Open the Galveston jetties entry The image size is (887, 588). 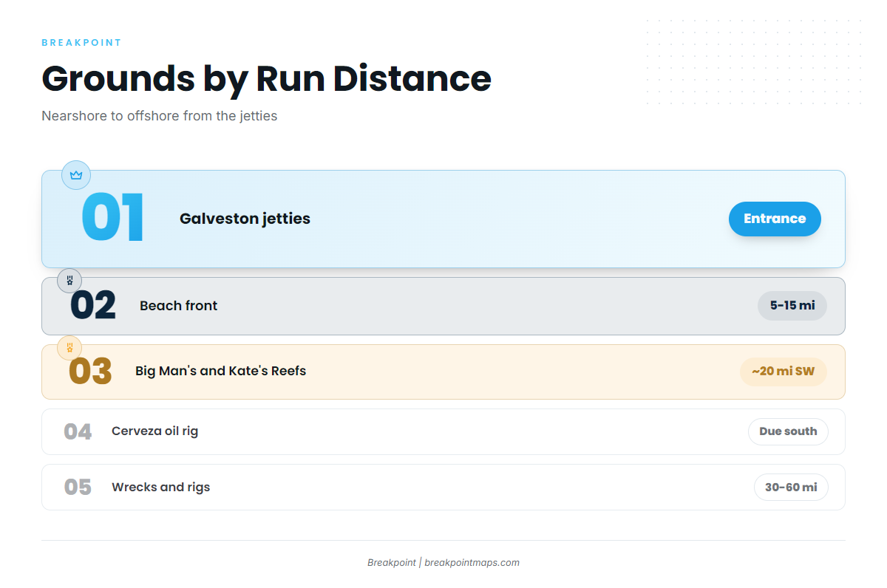[x=443, y=219]
